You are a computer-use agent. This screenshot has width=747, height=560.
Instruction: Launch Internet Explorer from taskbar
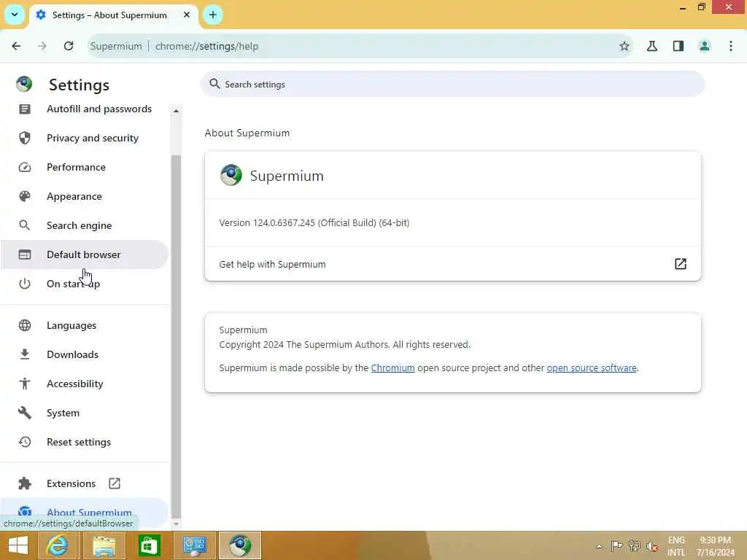(57, 545)
